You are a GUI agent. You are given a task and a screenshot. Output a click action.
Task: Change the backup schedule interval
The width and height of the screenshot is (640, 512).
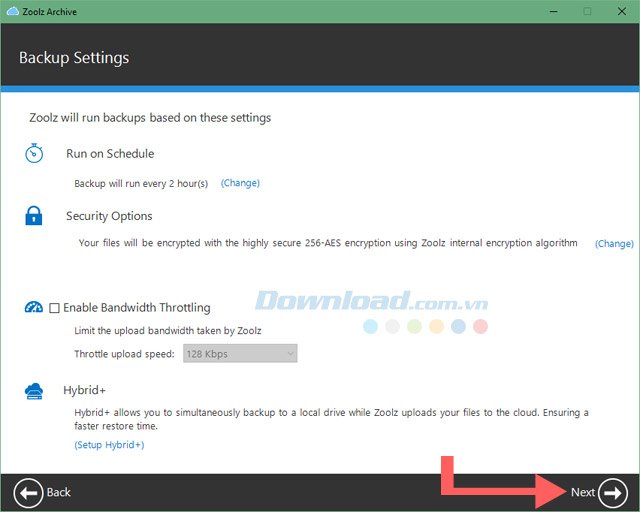[x=240, y=183]
